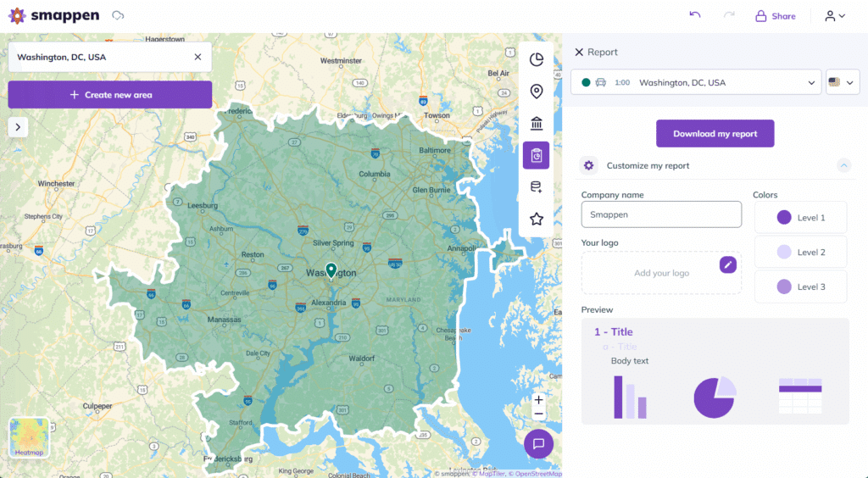This screenshot has height=478, width=868.
Task: Click the undo arrow icon
Action: point(695,15)
